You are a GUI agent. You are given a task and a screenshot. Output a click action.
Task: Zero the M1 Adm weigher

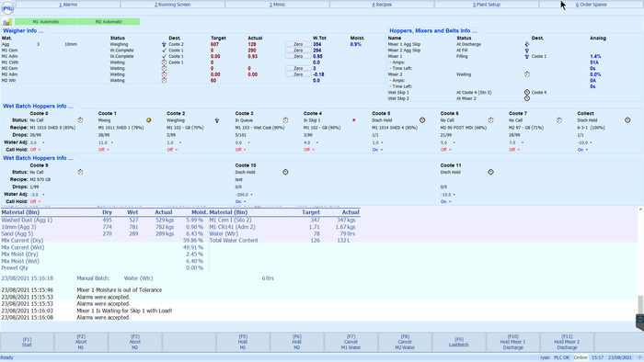point(298,56)
